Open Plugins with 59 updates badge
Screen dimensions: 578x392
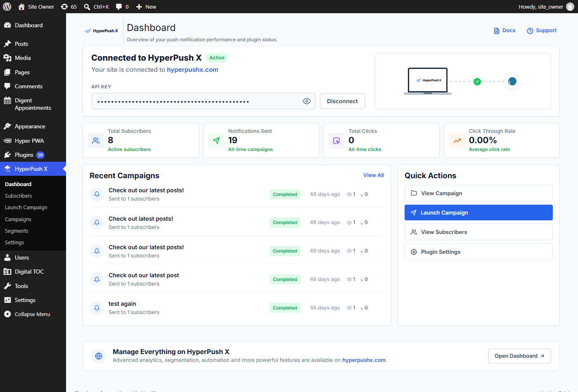point(33,155)
